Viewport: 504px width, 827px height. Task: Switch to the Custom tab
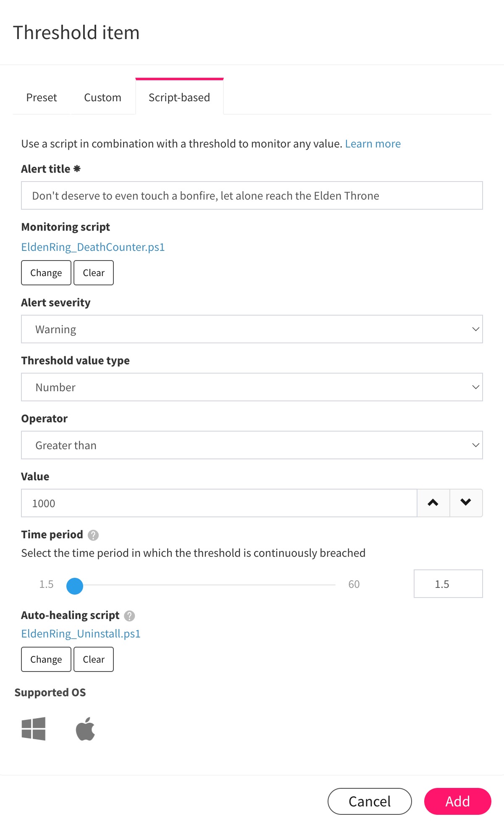tap(102, 97)
